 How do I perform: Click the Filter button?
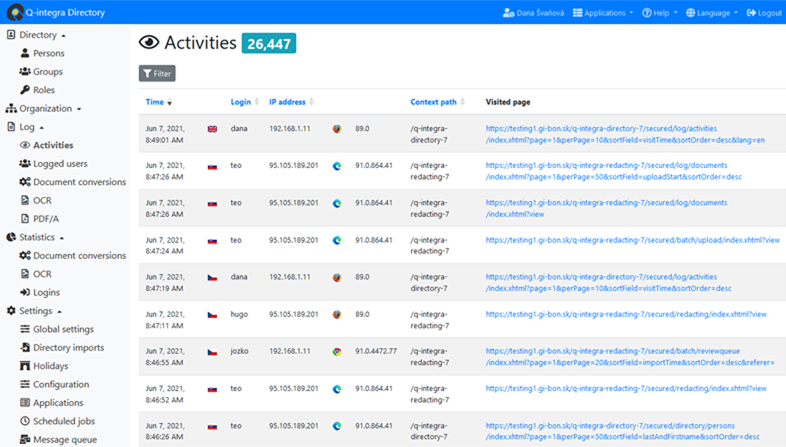(x=157, y=74)
